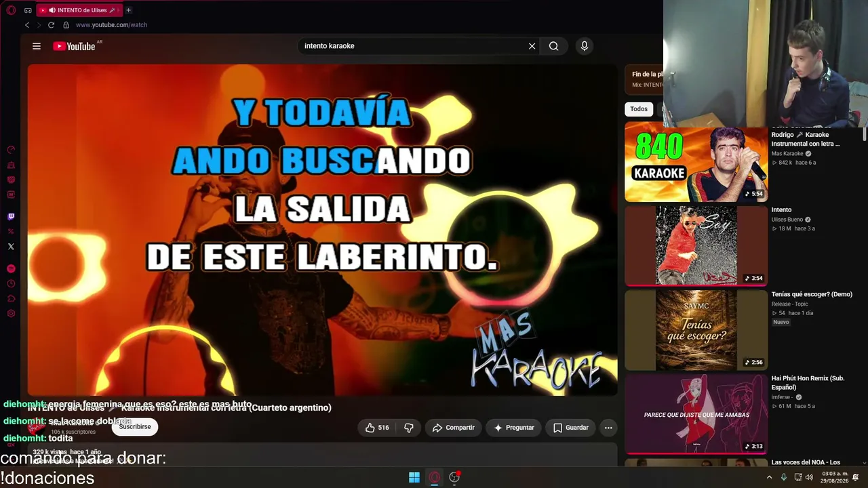Click the address bar lock icon
The image size is (868, 488).
66,25
